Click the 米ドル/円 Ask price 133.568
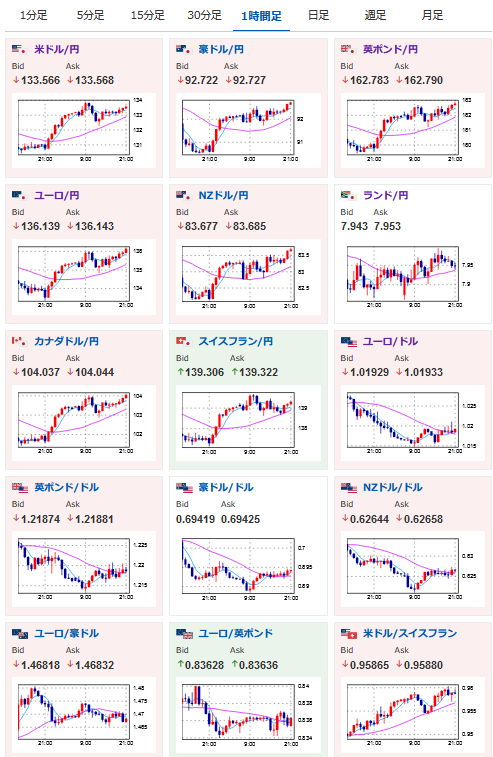 [91, 81]
